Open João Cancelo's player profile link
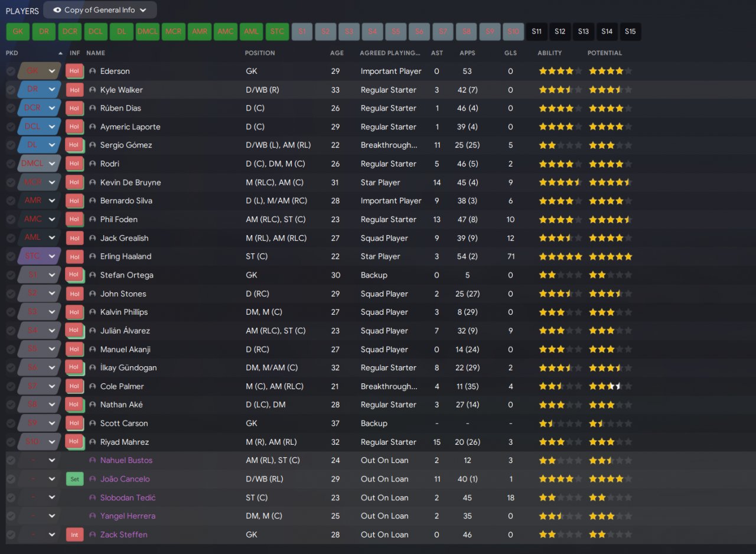 pyautogui.click(x=125, y=479)
